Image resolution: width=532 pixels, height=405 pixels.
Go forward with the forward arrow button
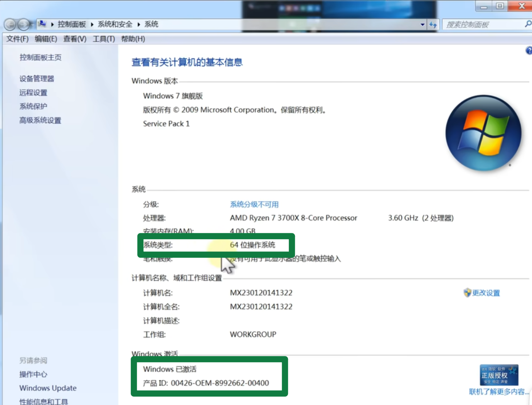pyautogui.click(x=24, y=25)
